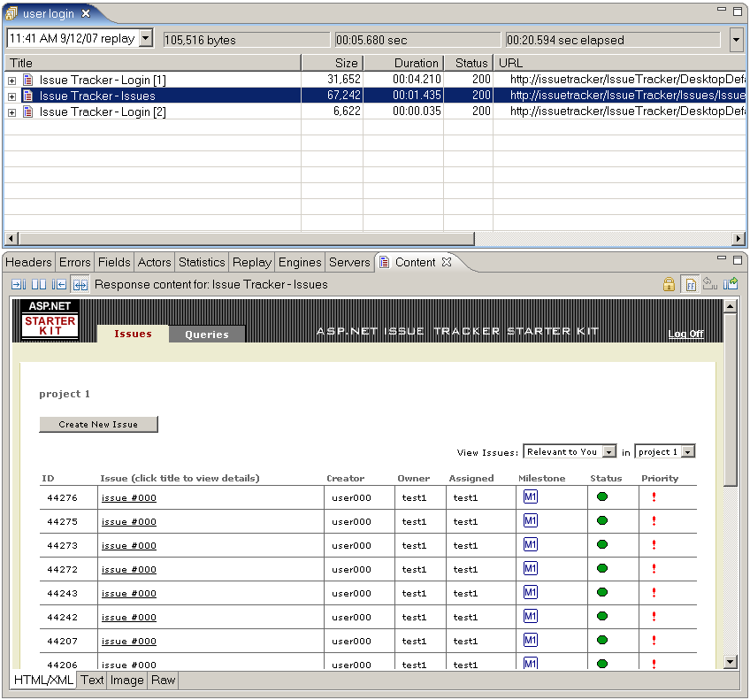Toggle the double-arrow width icon in the Content toolbar
Image resolution: width=750 pixels, height=700 pixels.
tap(80, 285)
